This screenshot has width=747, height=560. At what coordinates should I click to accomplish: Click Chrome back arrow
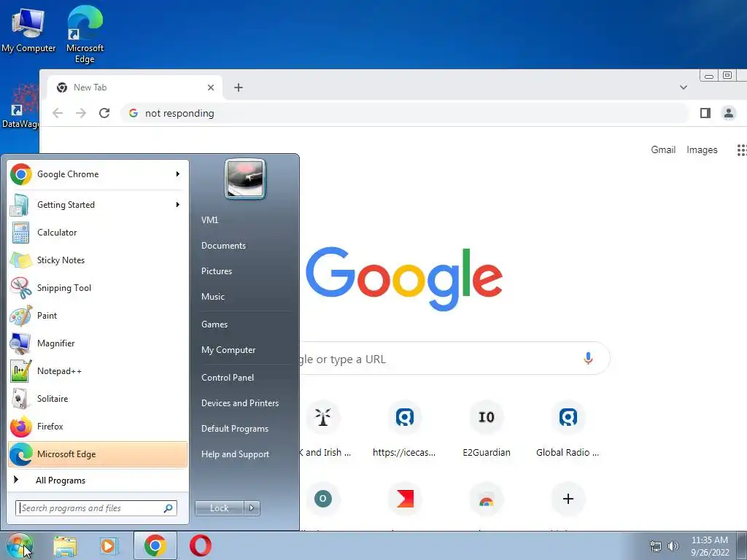(x=58, y=113)
